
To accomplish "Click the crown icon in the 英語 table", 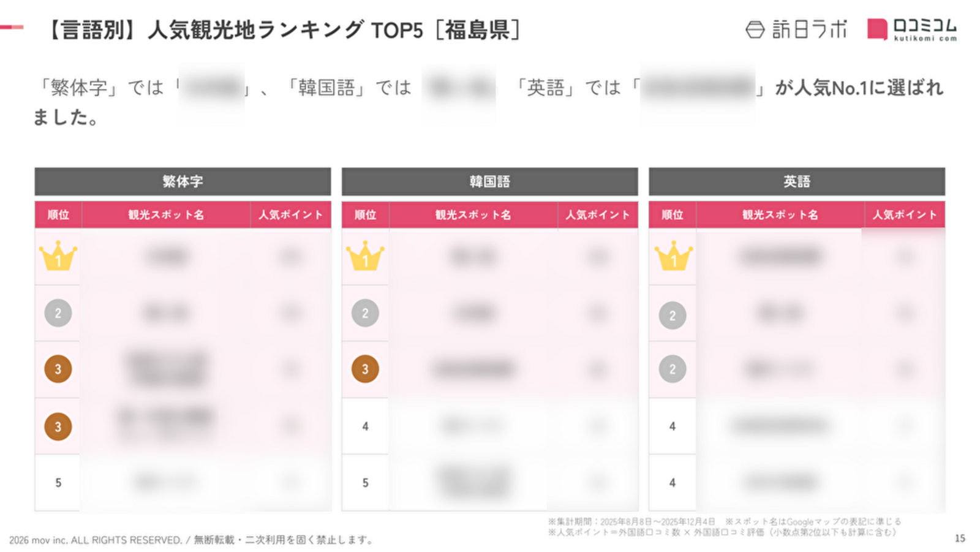I will pyautogui.click(x=673, y=257).
